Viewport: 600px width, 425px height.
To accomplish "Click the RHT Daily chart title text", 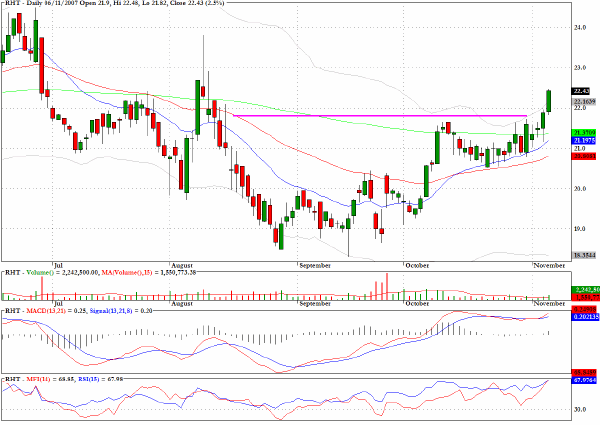I will (x=114, y=3).
